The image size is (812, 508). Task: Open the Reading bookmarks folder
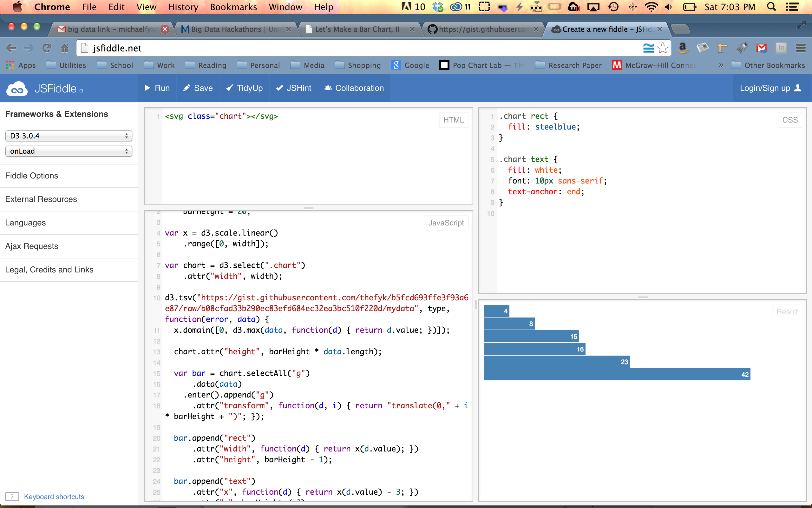(206, 65)
